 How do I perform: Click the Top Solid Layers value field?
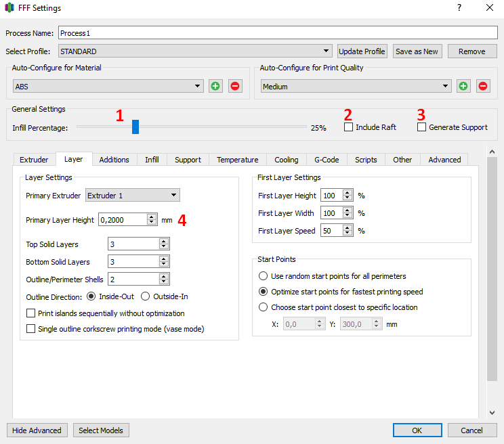133,244
